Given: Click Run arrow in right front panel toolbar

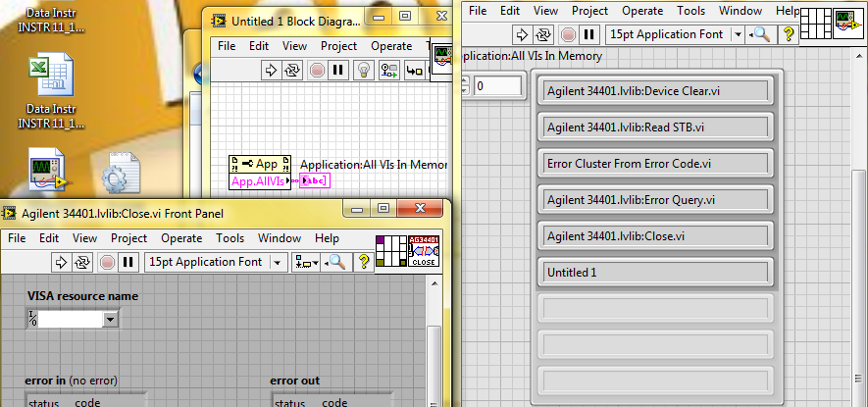Looking at the screenshot, I should click(522, 34).
